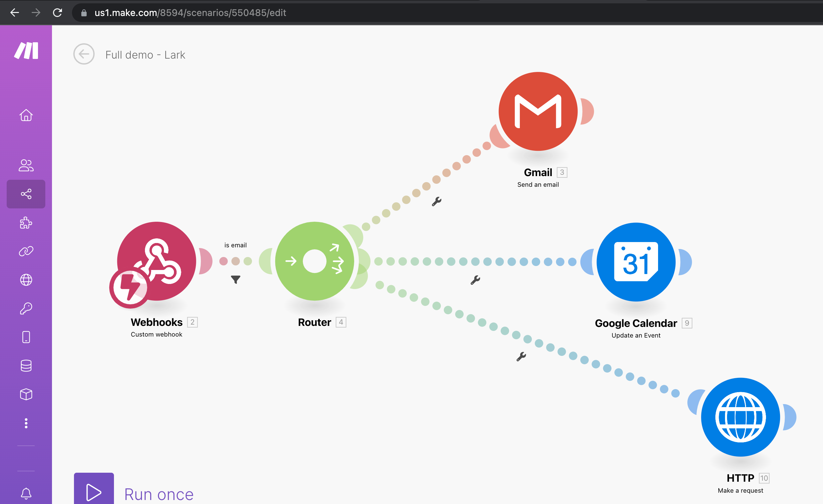
Task: Open the Webhooks Custom webhook module
Action: [x=157, y=261]
